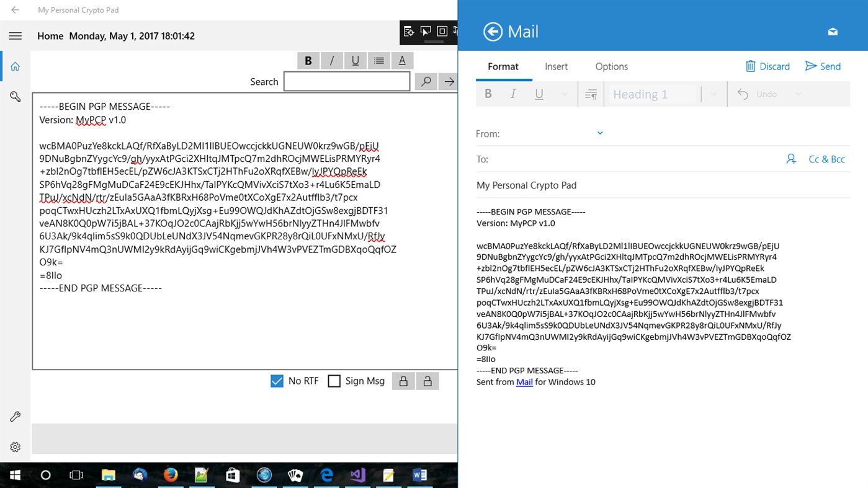
Task: Toggle bold formatting in Mail toolbar
Action: tap(488, 93)
